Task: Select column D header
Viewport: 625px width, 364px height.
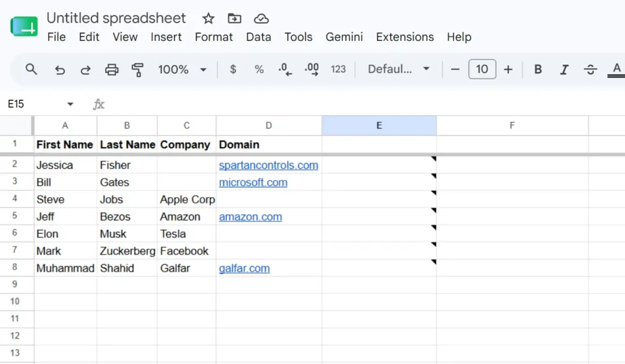Action: coord(269,126)
